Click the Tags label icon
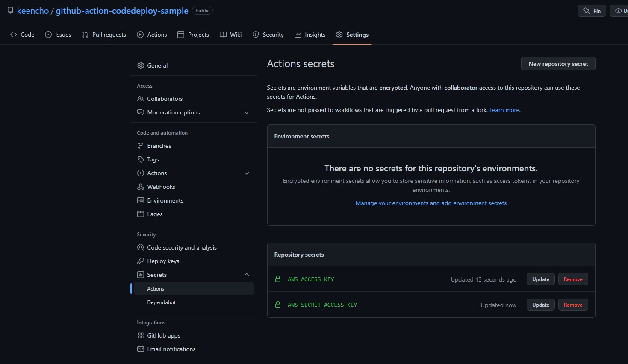The height and width of the screenshot is (364, 628). click(x=140, y=159)
